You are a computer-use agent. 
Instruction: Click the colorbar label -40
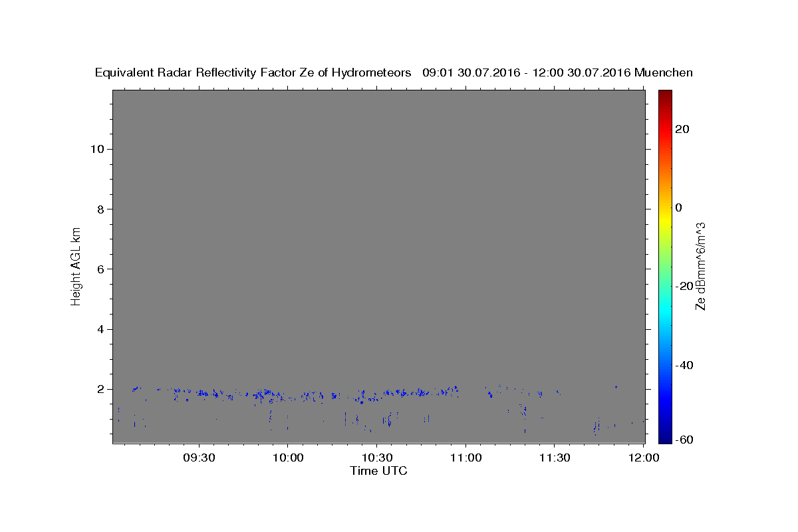tap(684, 365)
